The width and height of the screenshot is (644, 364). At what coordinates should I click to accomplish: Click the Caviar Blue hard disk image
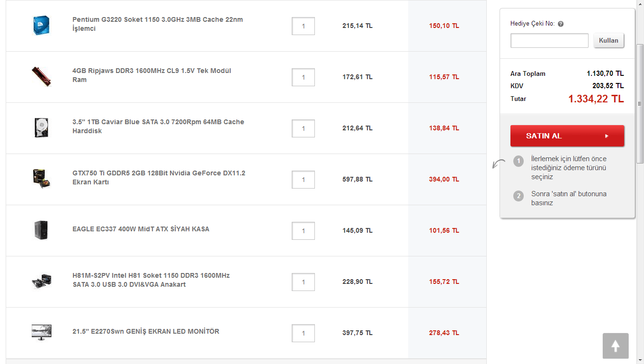click(x=41, y=128)
